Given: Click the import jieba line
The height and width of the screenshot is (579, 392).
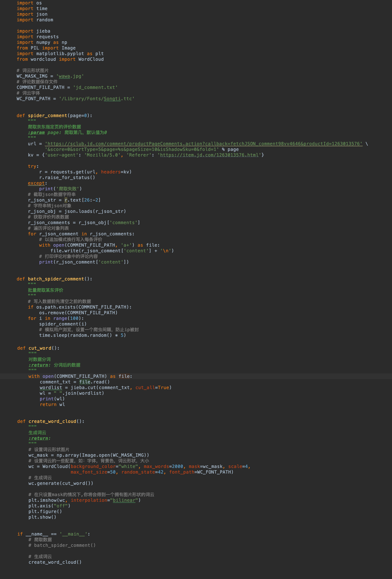Looking at the screenshot, I should [x=33, y=31].
